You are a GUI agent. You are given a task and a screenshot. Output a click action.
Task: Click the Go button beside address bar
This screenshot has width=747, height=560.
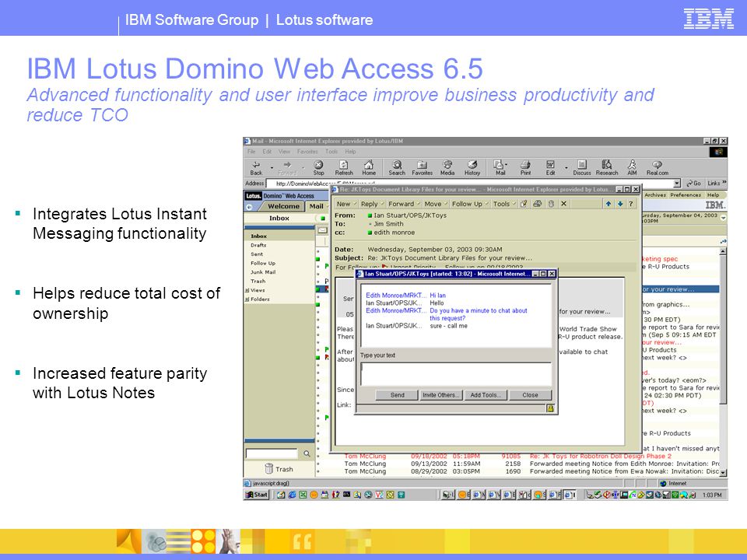click(x=693, y=184)
